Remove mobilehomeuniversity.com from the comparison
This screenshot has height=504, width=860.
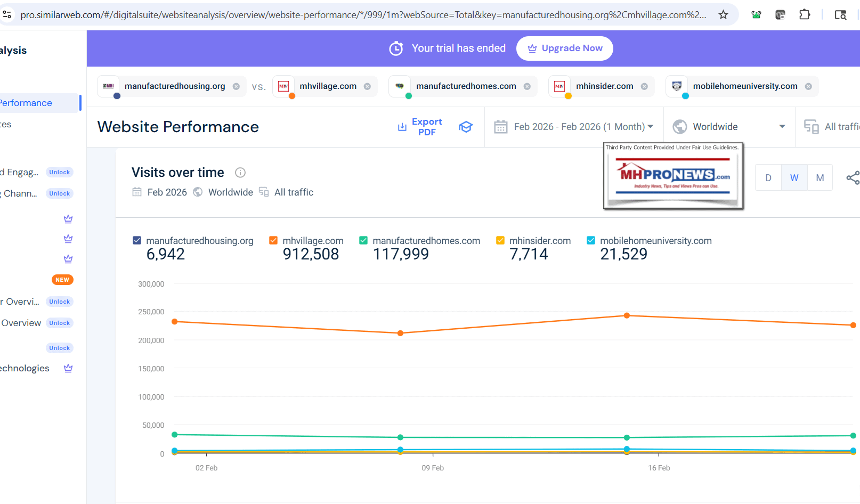[x=808, y=86]
